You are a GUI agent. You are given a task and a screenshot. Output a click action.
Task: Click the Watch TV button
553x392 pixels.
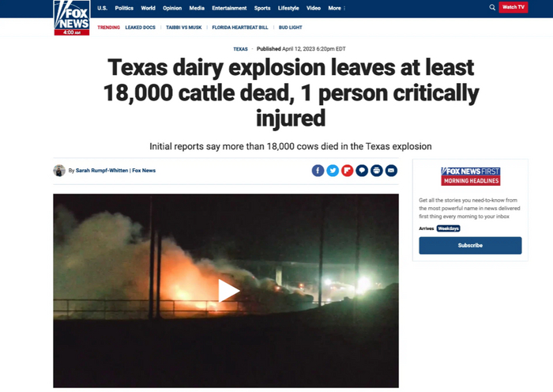coord(513,7)
